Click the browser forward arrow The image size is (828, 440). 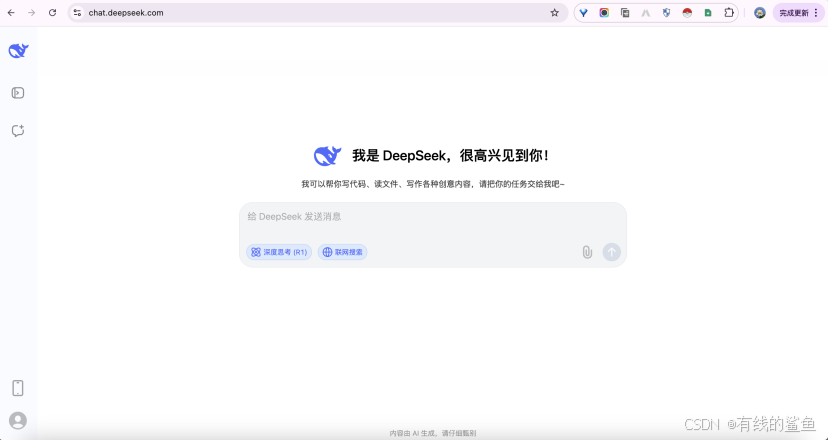coord(32,13)
